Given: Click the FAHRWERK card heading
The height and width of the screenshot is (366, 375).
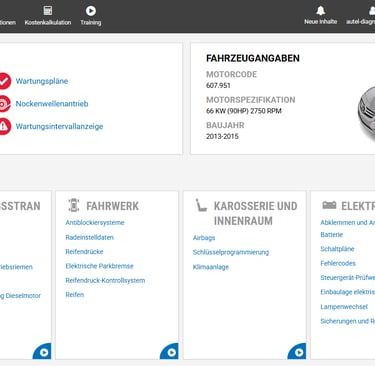Looking at the screenshot, I should tap(112, 206).
